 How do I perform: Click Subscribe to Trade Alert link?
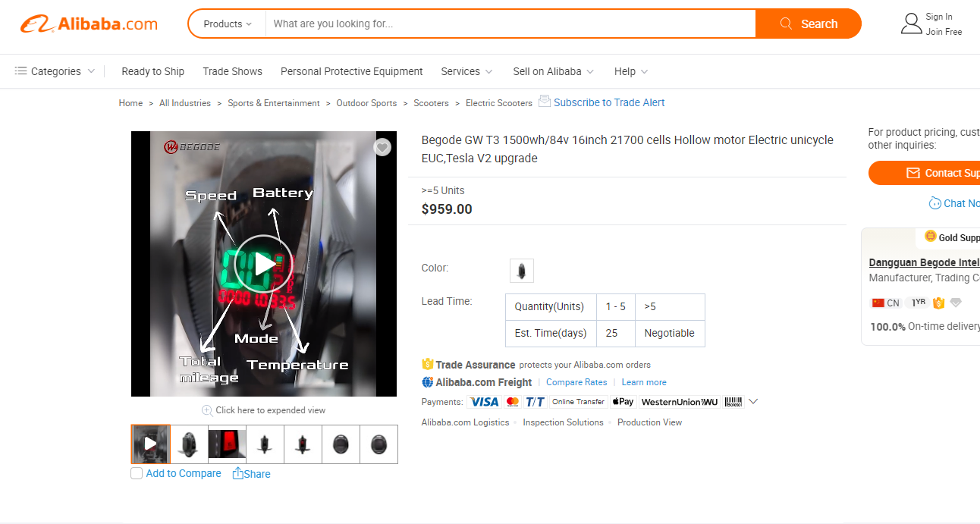click(609, 102)
